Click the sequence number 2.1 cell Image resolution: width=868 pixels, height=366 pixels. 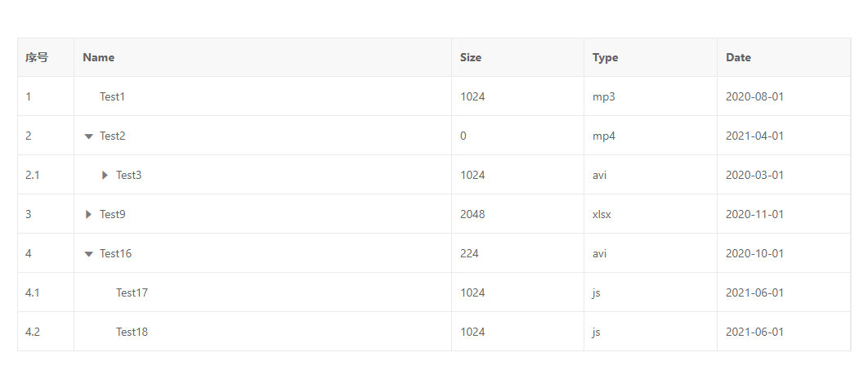pos(33,175)
